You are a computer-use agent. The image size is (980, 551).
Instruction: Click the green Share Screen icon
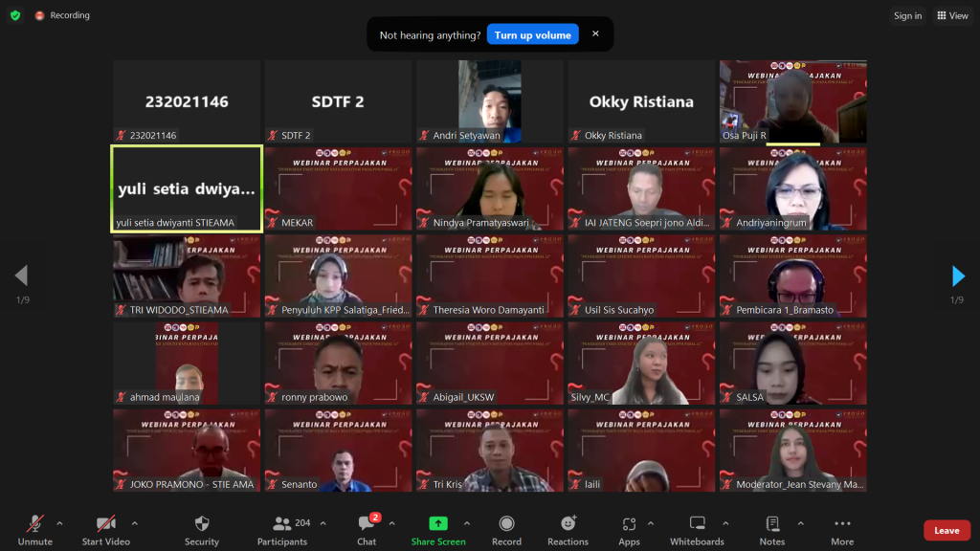pos(437,523)
